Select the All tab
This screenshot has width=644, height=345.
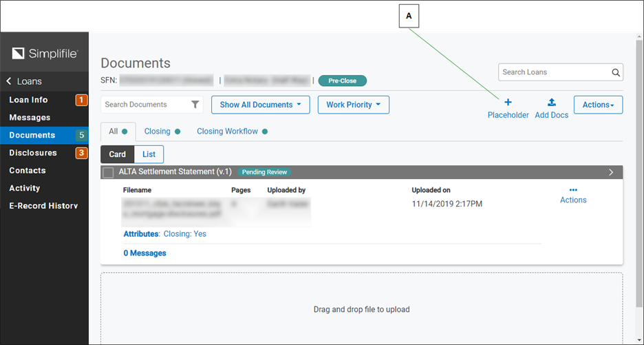(118, 132)
